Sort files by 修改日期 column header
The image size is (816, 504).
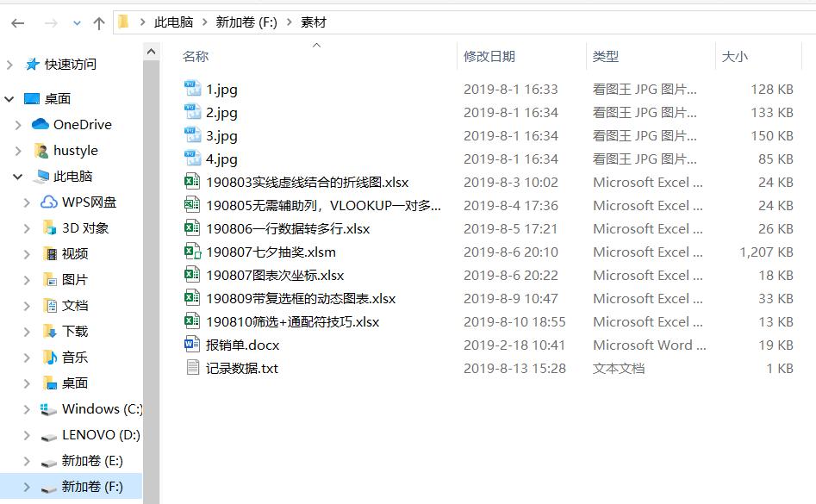pos(491,56)
